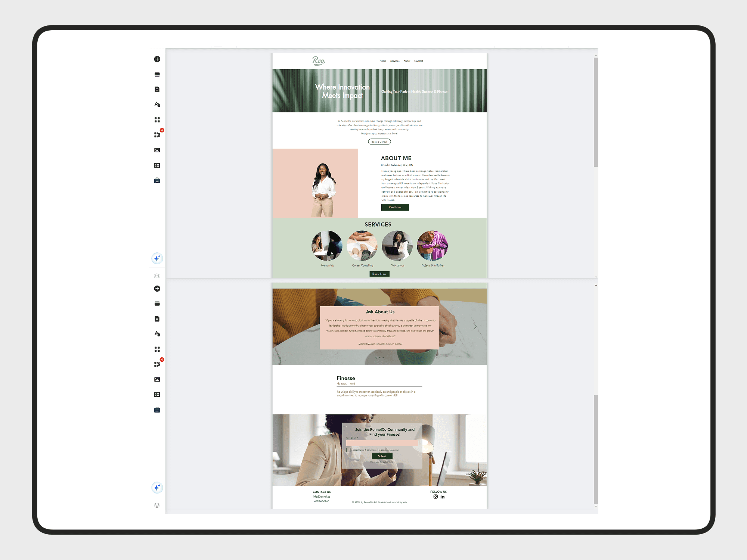The width and height of the screenshot is (747, 560).
Task: Advance testimonial slider with the right arrow
Action: click(x=475, y=326)
